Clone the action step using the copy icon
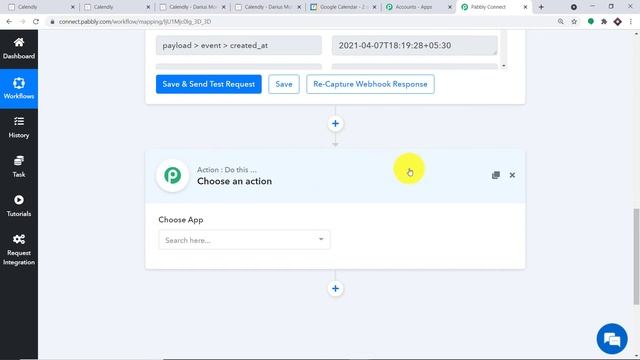640x360 pixels. click(x=496, y=175)
